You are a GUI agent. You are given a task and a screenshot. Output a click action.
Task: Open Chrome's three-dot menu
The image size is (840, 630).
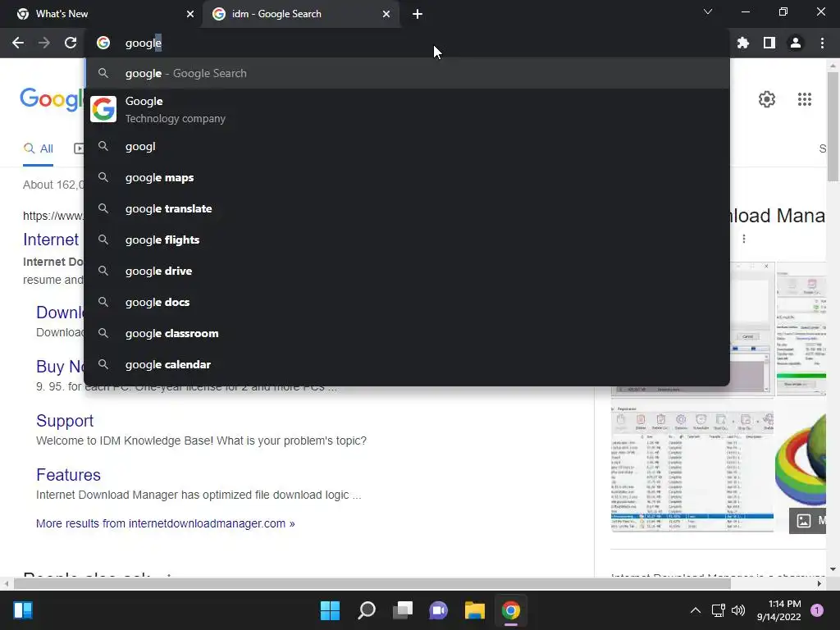pyautogui.click(x=822, y=43)
